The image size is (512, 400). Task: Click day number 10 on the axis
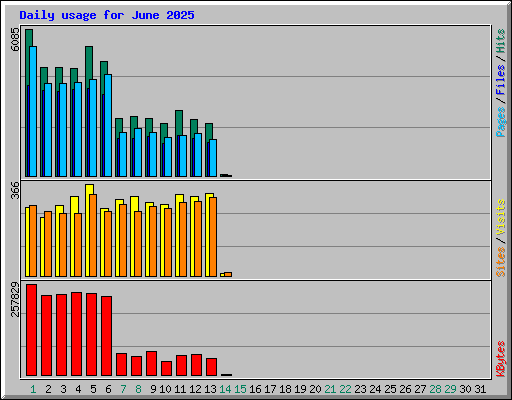click(x=165, y=389)
